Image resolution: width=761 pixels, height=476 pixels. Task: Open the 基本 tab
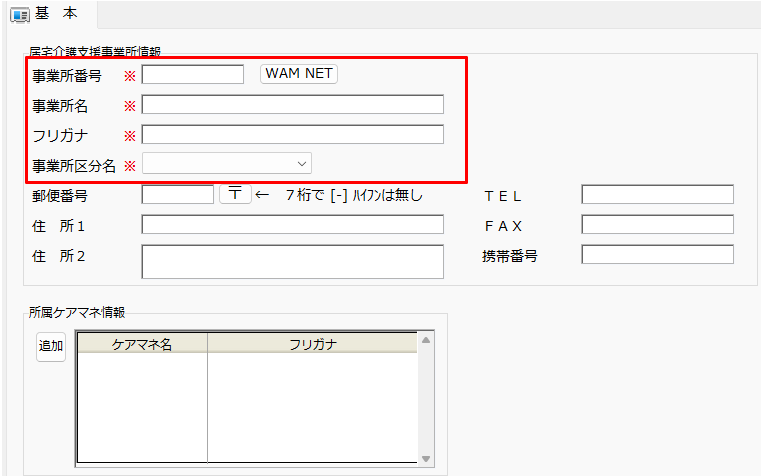pos(51,14)
